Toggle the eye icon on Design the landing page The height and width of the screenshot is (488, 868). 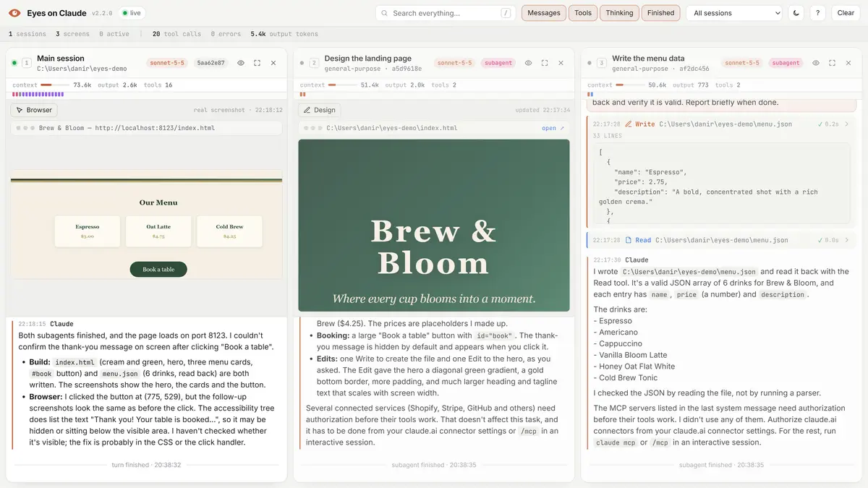point(529,63)
